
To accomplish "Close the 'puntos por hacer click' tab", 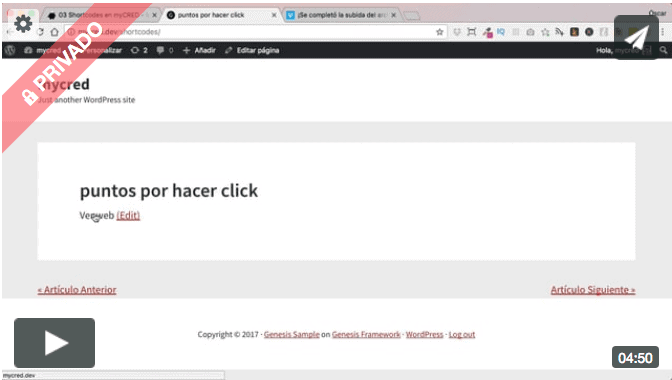I will pyautogui.click(x=274, y=15).
